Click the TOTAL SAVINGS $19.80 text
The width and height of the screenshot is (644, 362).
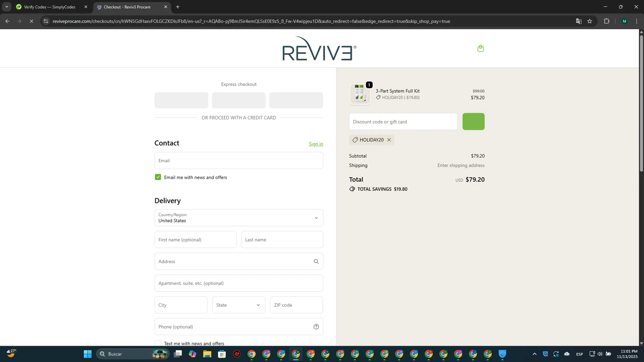383,189
